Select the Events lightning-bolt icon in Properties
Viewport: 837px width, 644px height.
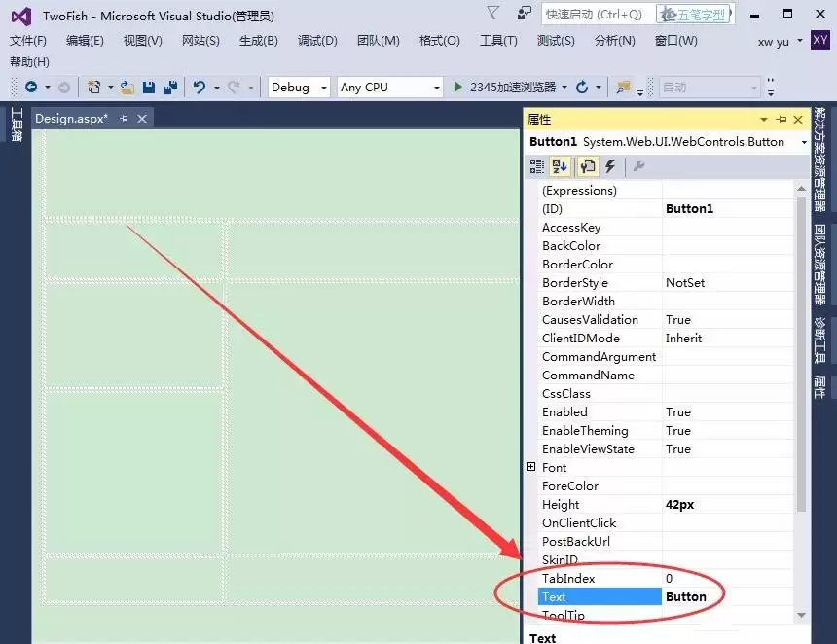609,166
